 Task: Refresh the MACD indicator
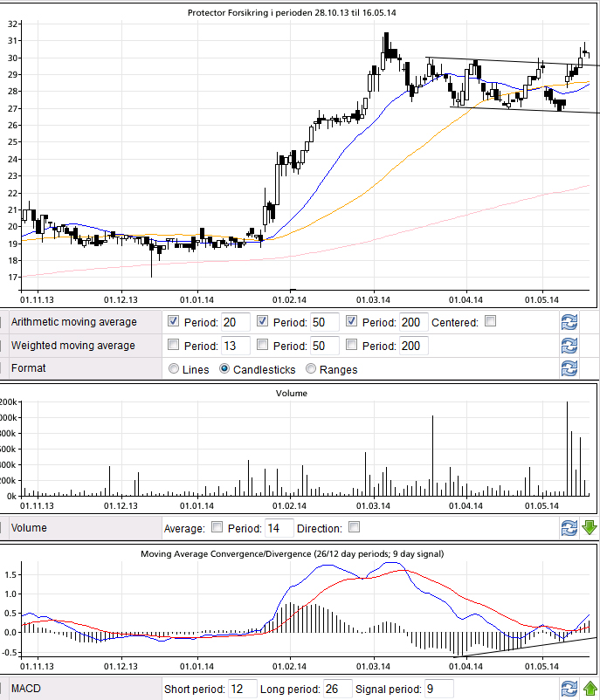pyautogui.click(x=569, y=690)
